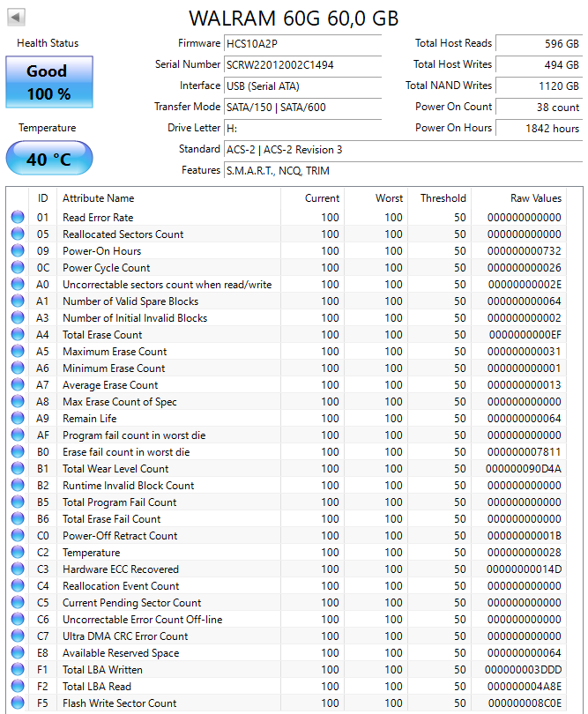Click status orb for Power-Off Retract Count
Viewport: 588px width, 714px height.
(18, 536)
